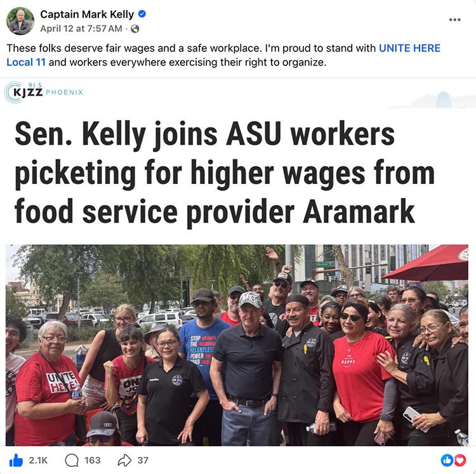Screen dimensions: 476x474
Task: Share the post using arrow icon
Action: point(124,460)
